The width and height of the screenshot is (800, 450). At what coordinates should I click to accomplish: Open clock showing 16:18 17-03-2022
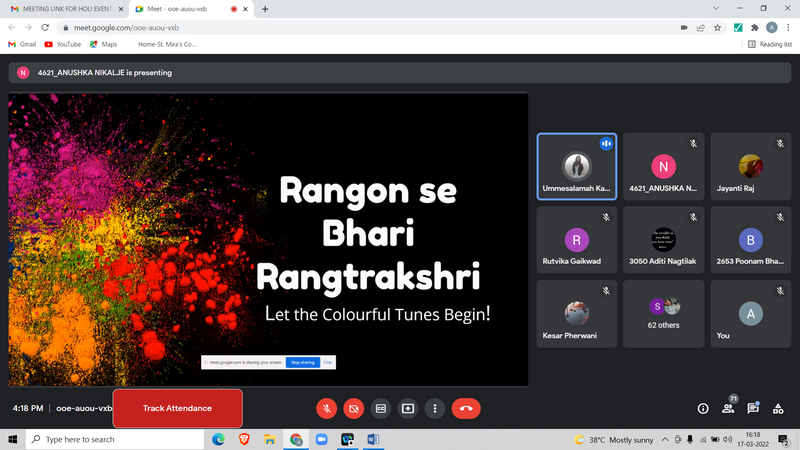(753, 439)
